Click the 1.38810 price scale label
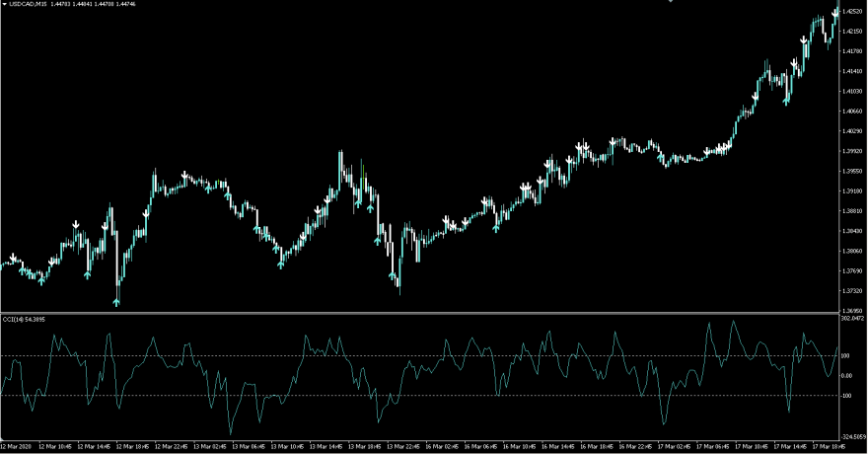 [x=853, y=211]
